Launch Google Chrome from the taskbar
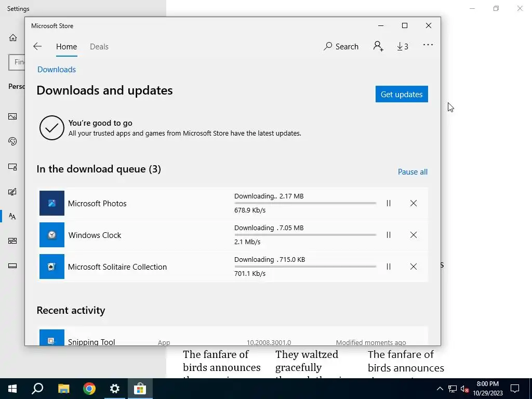The image size is (532, 399). 89,389
